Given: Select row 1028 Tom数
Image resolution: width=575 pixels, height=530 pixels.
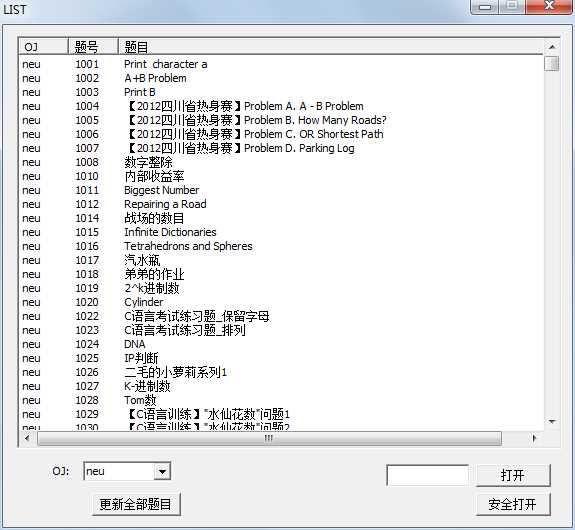Looking at the screenshot, I should pos(281,400).
